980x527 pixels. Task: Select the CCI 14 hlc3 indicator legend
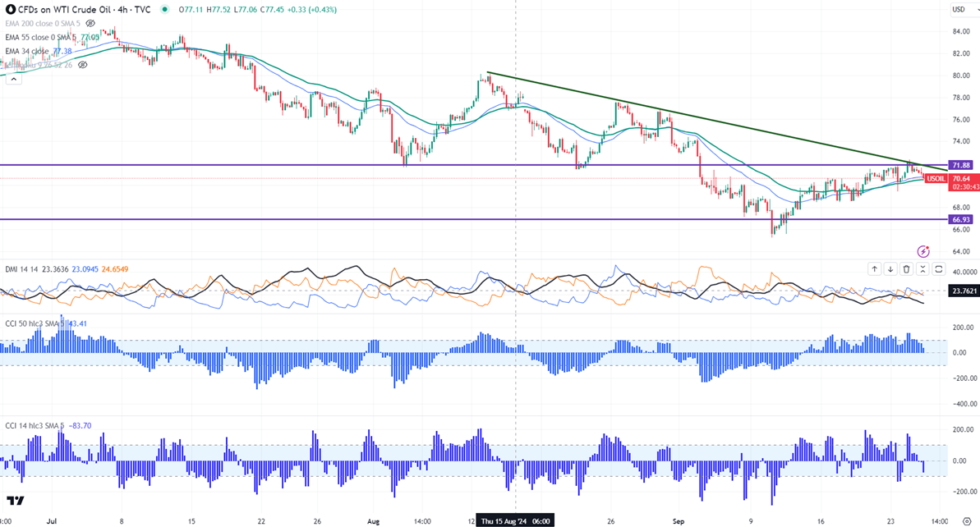[35, 426]
